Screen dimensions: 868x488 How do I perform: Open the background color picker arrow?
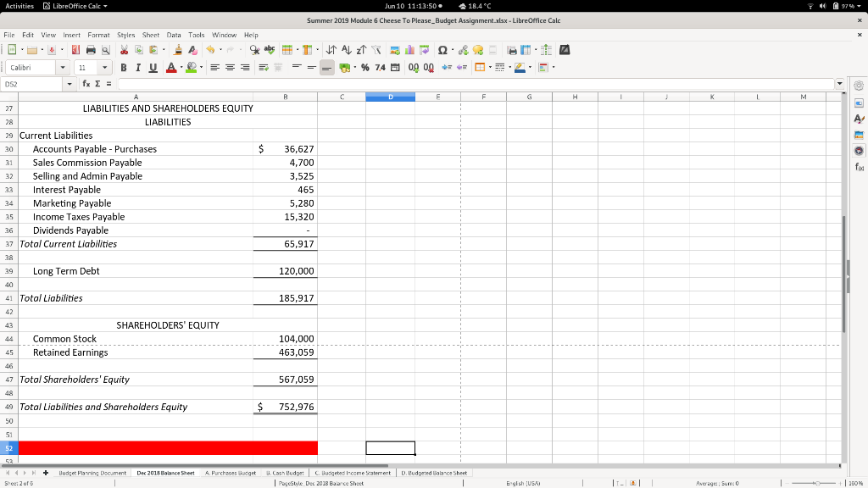coord(199,68)
